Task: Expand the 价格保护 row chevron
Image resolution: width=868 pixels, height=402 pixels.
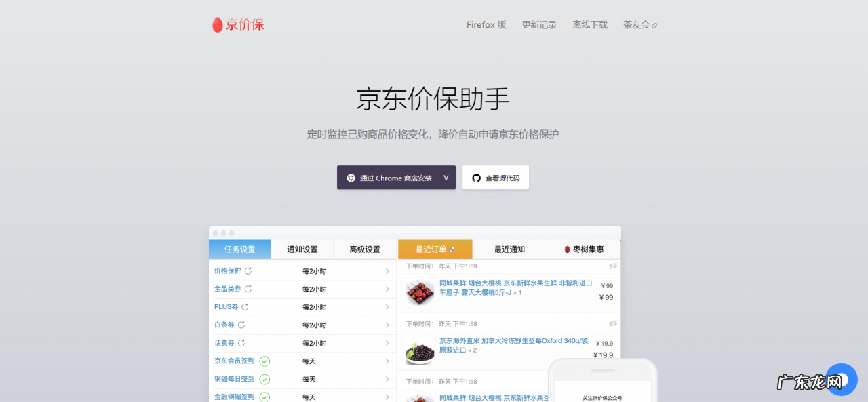Action: 387,271
